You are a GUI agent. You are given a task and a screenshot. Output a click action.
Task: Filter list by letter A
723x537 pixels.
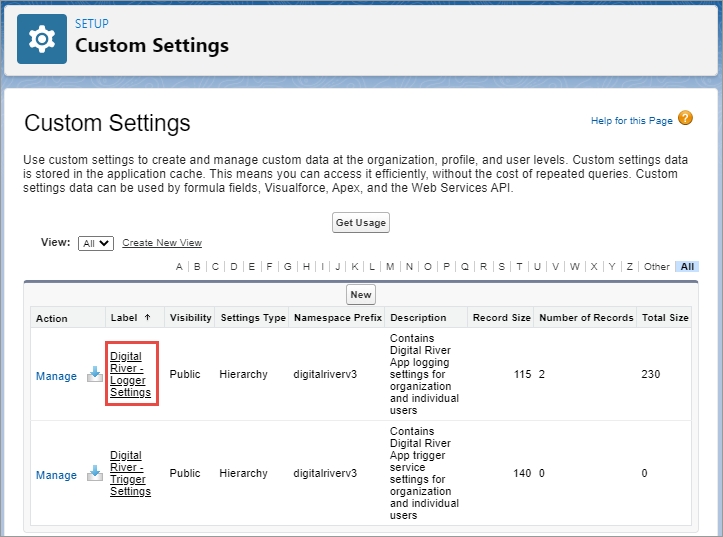179,267
